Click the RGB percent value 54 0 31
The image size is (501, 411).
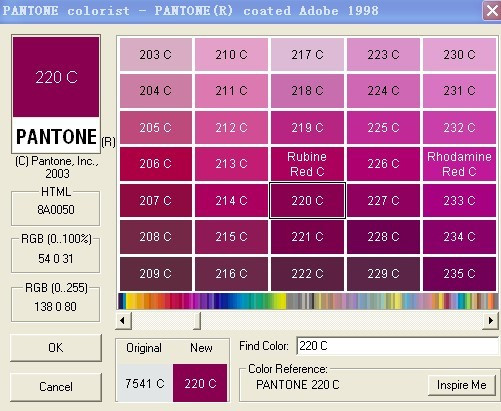click(x=56, y=259)
